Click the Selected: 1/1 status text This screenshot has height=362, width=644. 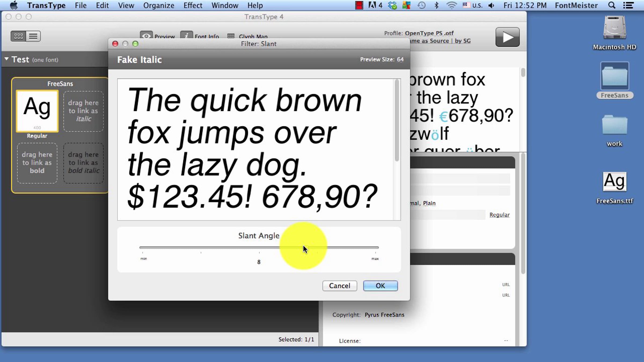(x=296, y=339)
